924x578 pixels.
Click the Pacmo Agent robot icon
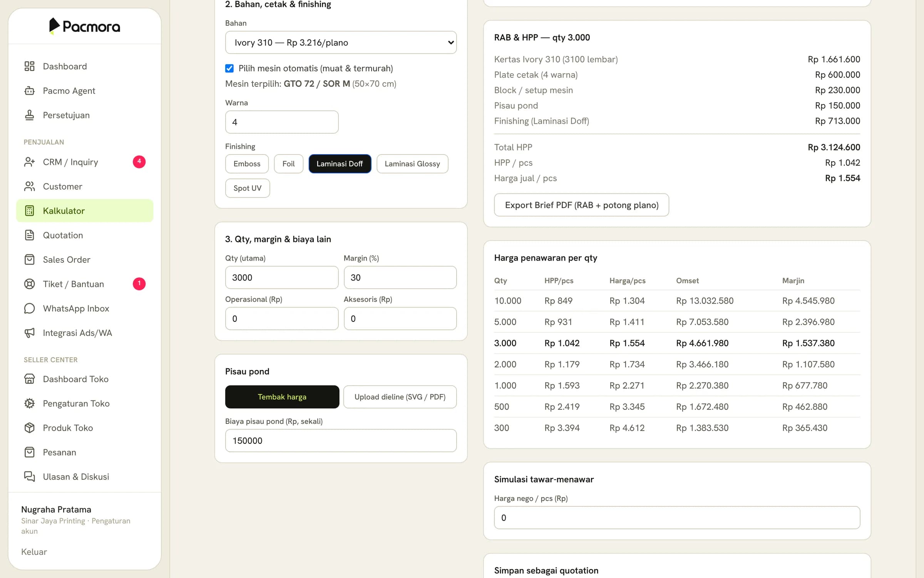(29, 91)
